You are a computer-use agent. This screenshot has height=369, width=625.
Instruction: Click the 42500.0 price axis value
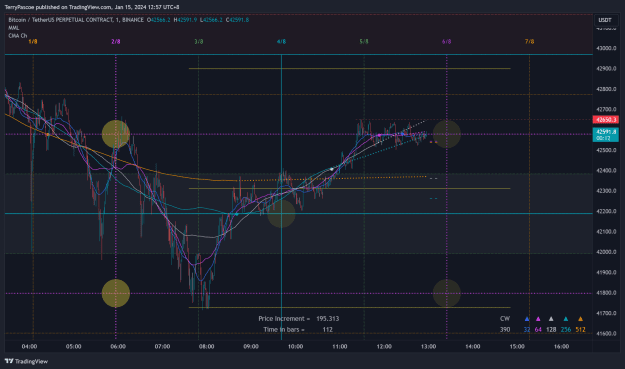(x=606, y=150)
